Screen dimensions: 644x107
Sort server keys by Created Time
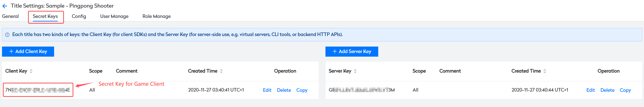click(545, 71)
